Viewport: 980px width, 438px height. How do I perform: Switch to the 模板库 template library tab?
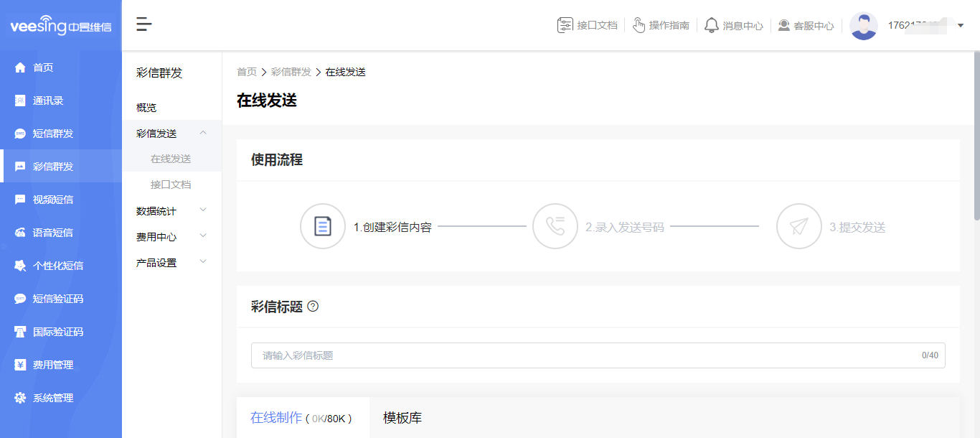point(402,419)
